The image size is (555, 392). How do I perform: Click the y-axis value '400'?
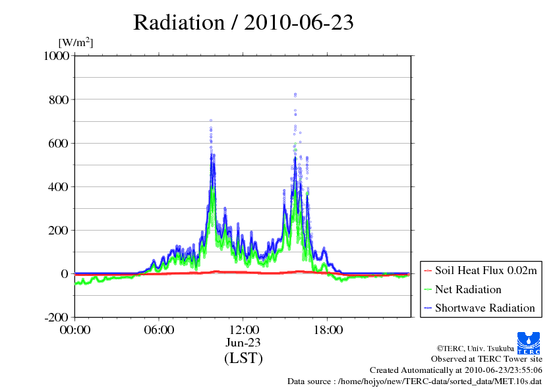tap(59, 187)
